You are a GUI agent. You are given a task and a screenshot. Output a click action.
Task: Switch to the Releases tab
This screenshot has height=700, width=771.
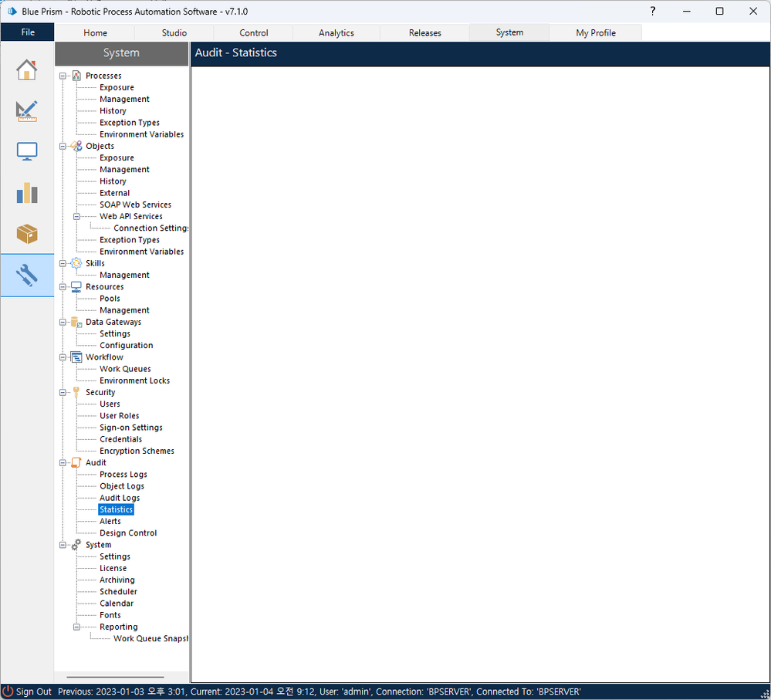424,33
